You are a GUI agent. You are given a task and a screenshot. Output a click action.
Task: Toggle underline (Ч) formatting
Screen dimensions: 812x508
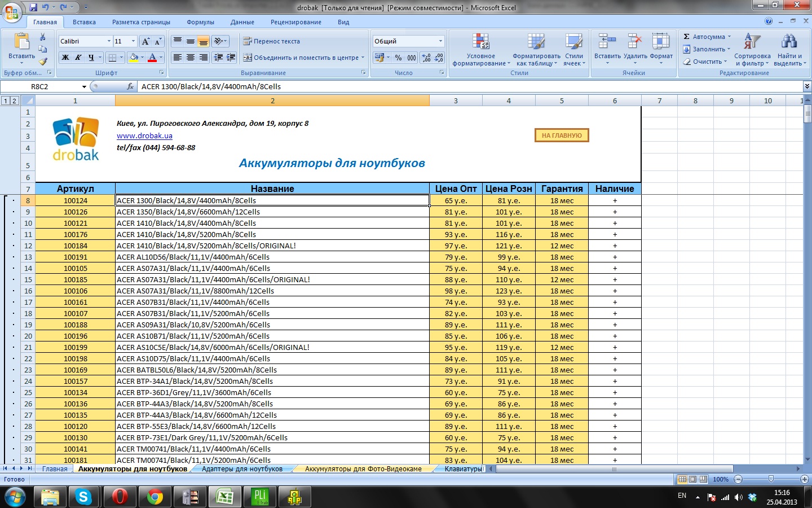pyautogui.click(x=91, y=58)
